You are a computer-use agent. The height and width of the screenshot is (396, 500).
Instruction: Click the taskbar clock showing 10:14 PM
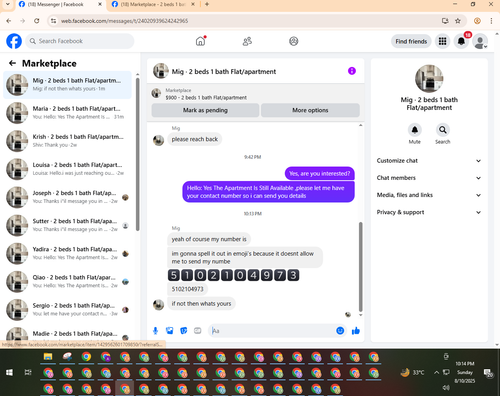tap(465, 372)
